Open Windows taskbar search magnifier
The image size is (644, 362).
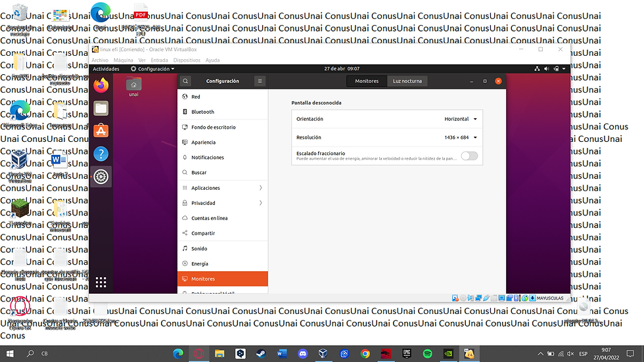(x=30, y=353)
